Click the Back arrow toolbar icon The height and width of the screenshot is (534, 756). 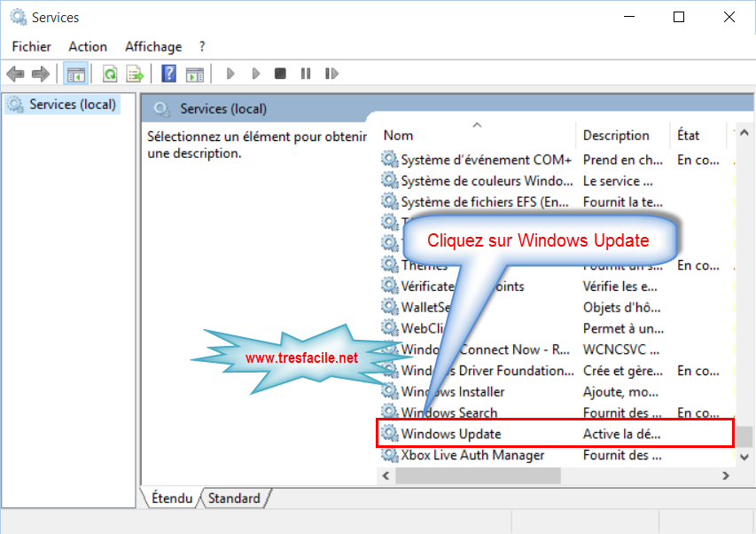point(15,74)
